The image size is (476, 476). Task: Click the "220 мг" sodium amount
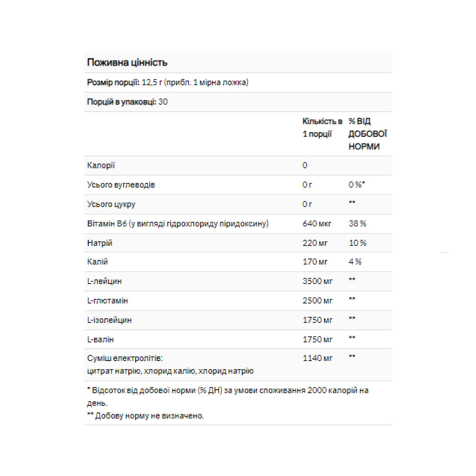pos(315,243)
